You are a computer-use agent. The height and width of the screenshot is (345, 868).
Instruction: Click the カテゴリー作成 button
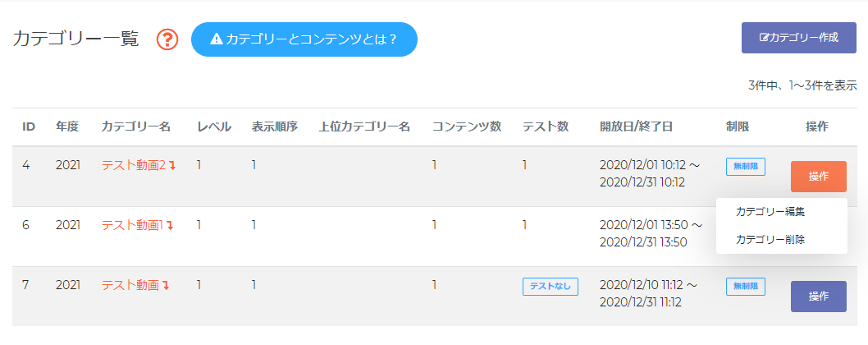799,38
